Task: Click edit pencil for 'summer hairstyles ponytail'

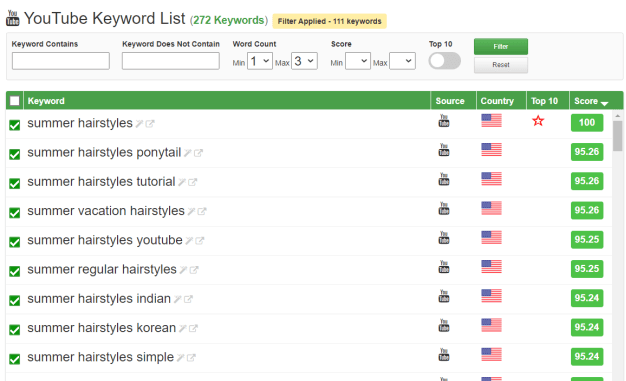Action: 188,153
